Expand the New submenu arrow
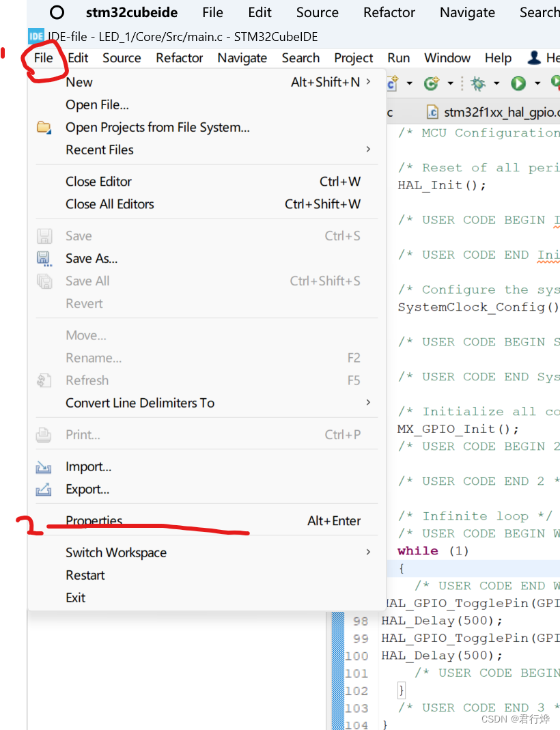560x730 pixels. click(368, 82)
